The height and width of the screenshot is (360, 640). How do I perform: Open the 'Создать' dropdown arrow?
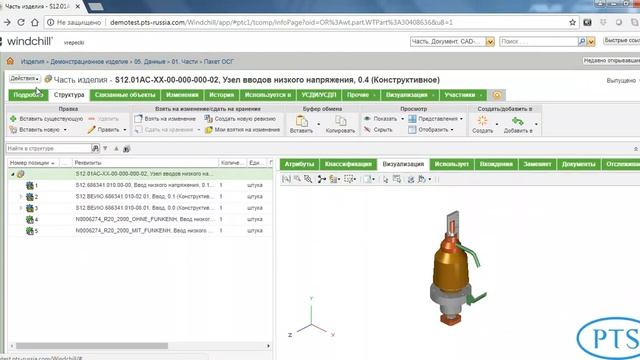497,124
